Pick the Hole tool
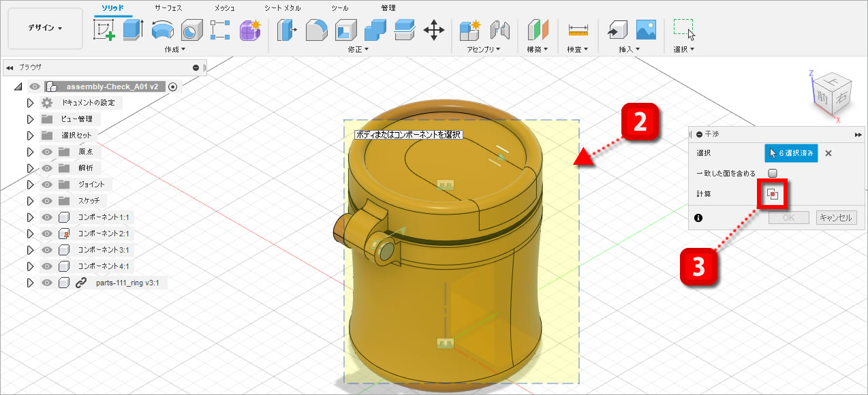868x395 pixels. (191, 30)
